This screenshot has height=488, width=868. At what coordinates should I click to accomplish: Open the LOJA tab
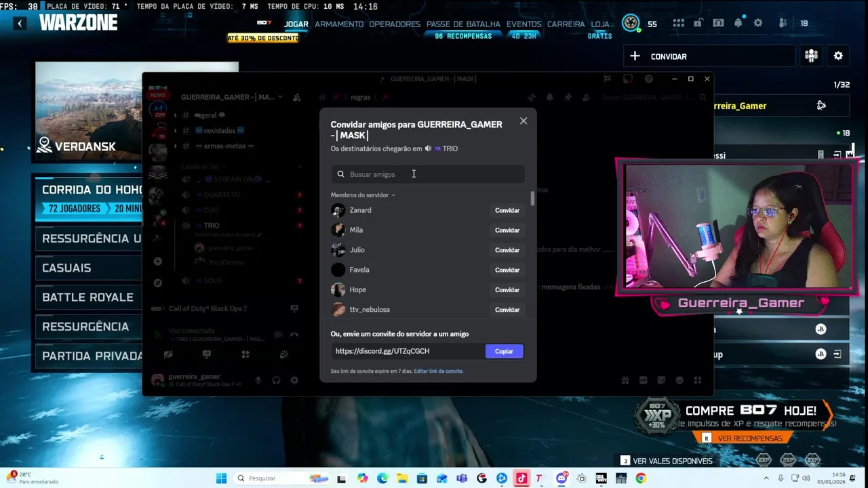600,24
